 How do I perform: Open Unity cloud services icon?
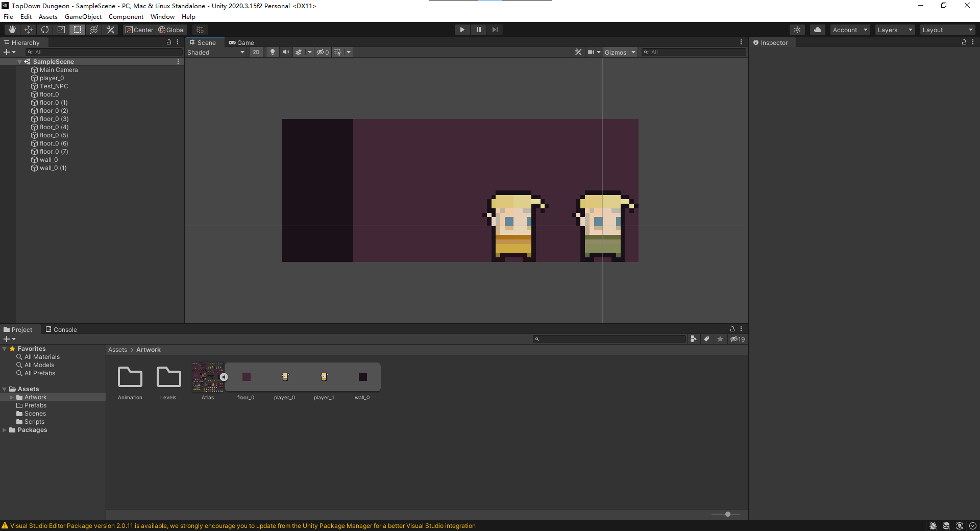[x=818, y=30]
